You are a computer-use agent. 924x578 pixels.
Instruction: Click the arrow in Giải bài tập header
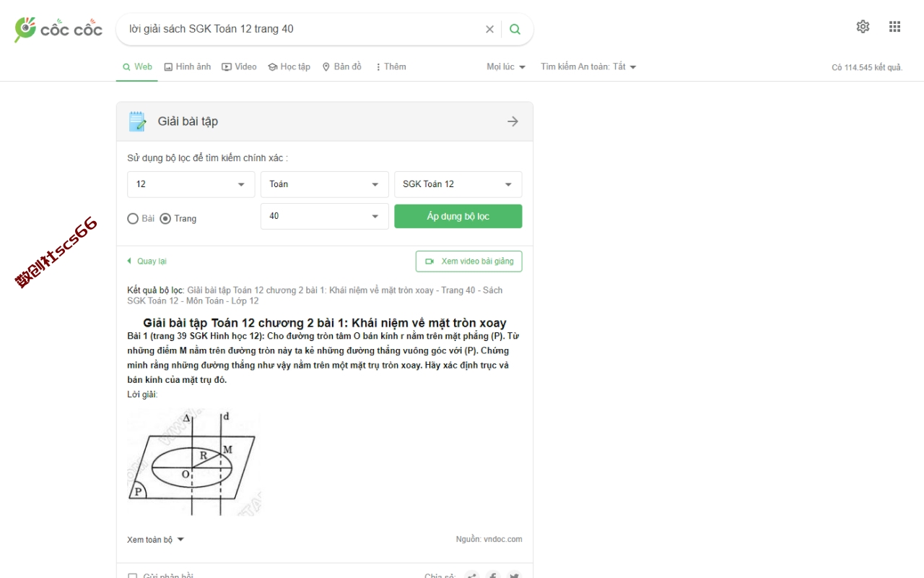[513, 121]
